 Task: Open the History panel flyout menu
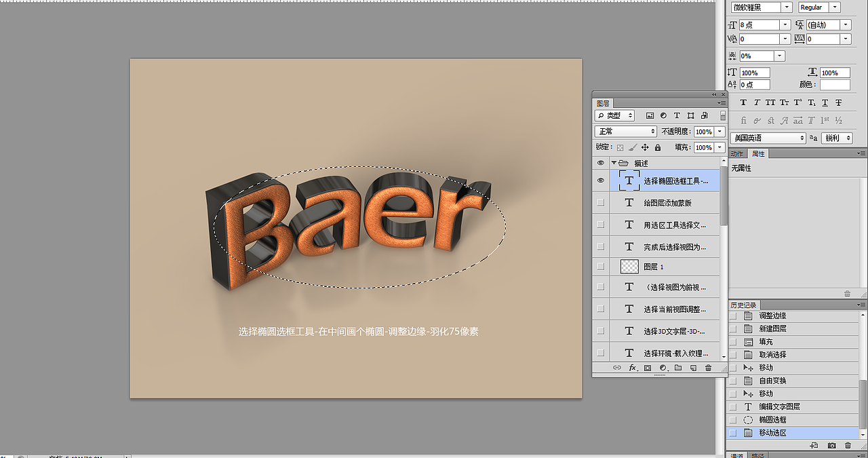pyautogui.click(x=861, y=305)
